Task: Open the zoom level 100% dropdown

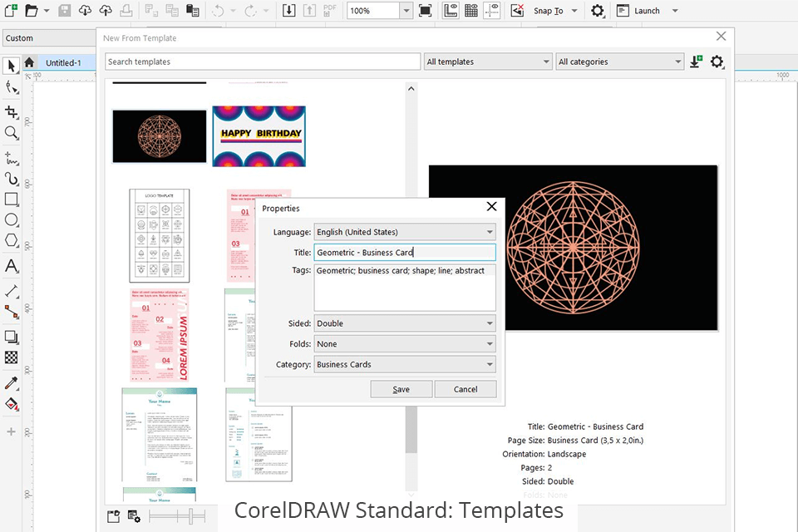Action: [x=406, y=11]
